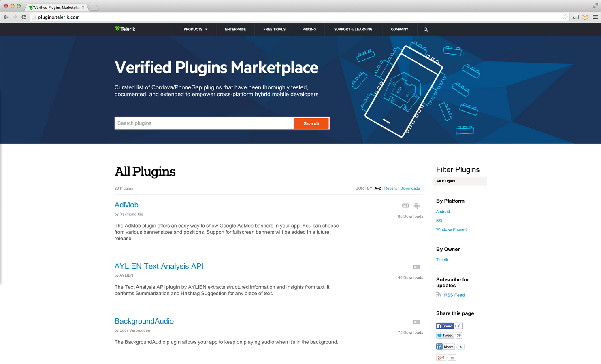The width and height of the screenshot is (601, 364).
Task: Click the Telerik logo in header
Action: click(125, 29)
